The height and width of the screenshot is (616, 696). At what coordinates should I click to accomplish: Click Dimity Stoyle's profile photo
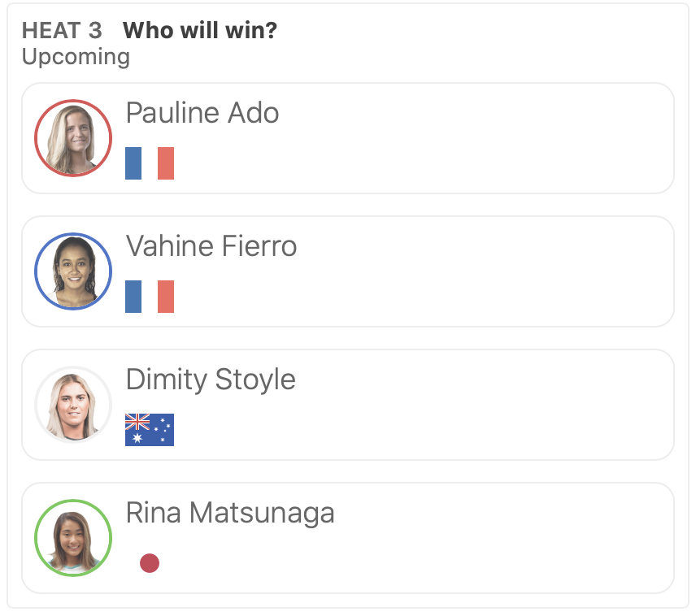73,405
